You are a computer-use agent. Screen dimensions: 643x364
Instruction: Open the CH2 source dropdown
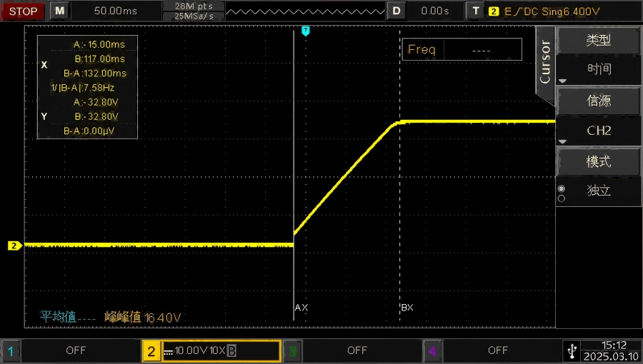599,131
